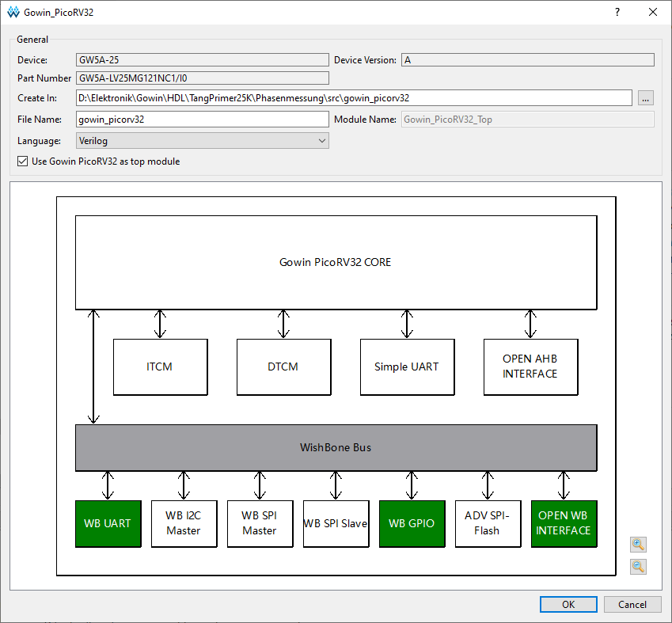Open the help question mark button
The height and width of the screenshot is (623, 672).
617,12
